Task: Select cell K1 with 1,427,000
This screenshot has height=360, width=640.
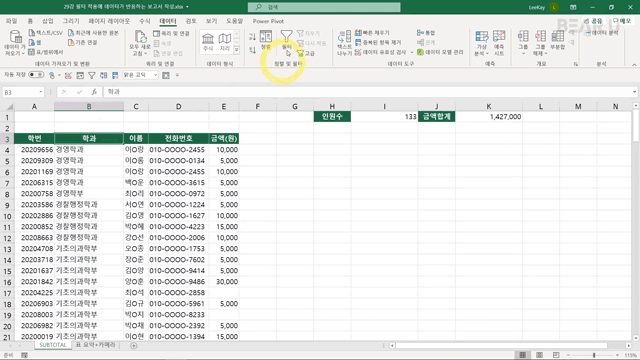Action: point(489,117)
